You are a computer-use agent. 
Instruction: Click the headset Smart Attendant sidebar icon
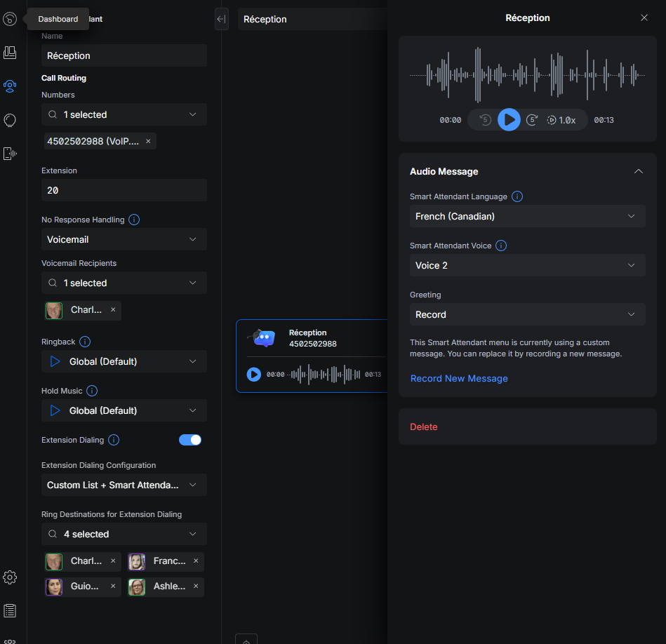10,86
